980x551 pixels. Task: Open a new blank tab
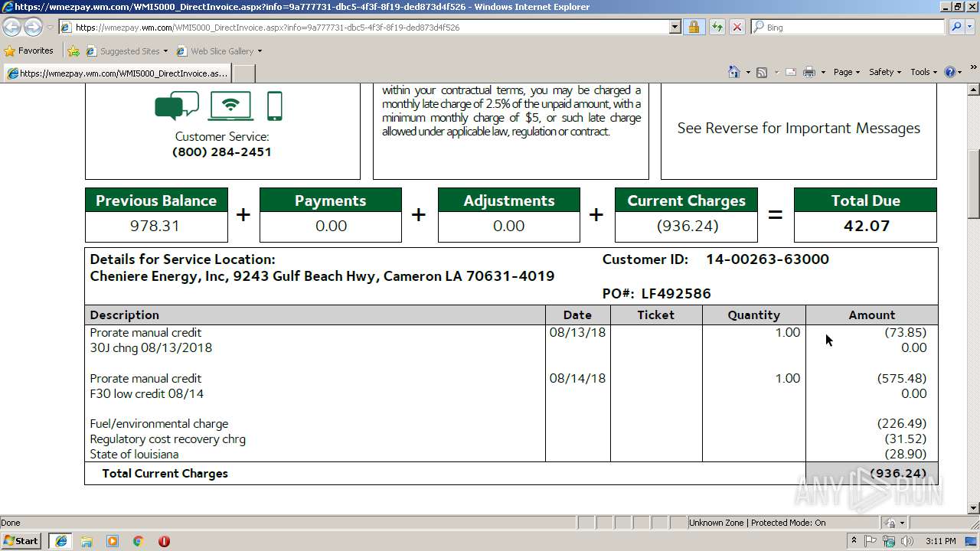[x=243, y=73]
